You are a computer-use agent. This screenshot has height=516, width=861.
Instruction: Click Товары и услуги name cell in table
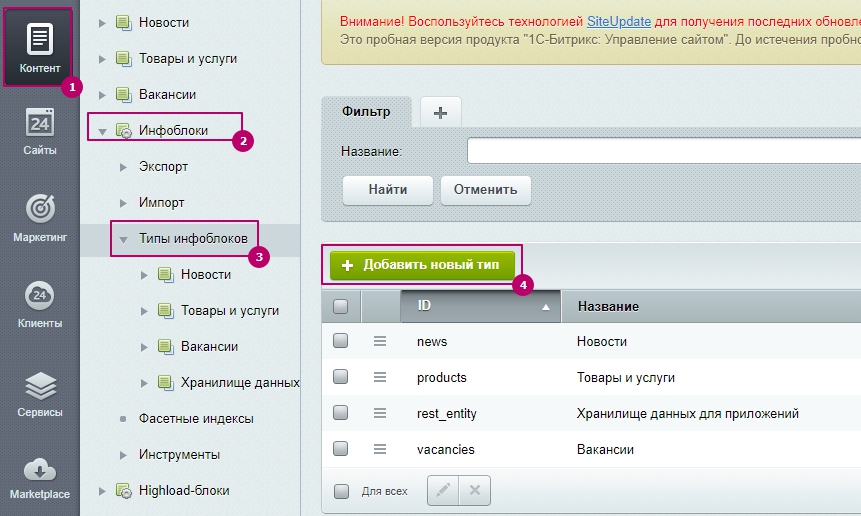625,378
